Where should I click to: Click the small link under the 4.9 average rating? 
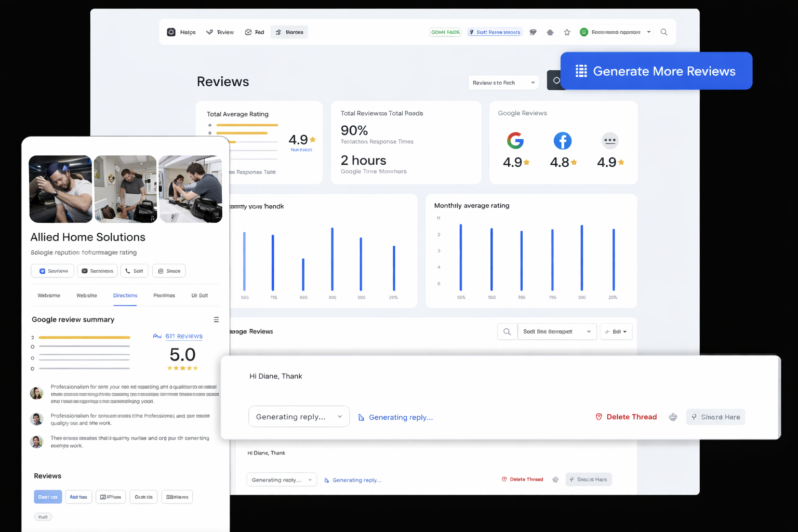coord(301,150)
